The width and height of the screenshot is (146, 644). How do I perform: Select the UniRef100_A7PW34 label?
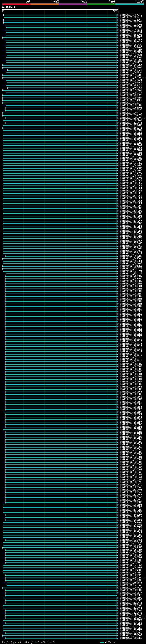tap(131, 55)
